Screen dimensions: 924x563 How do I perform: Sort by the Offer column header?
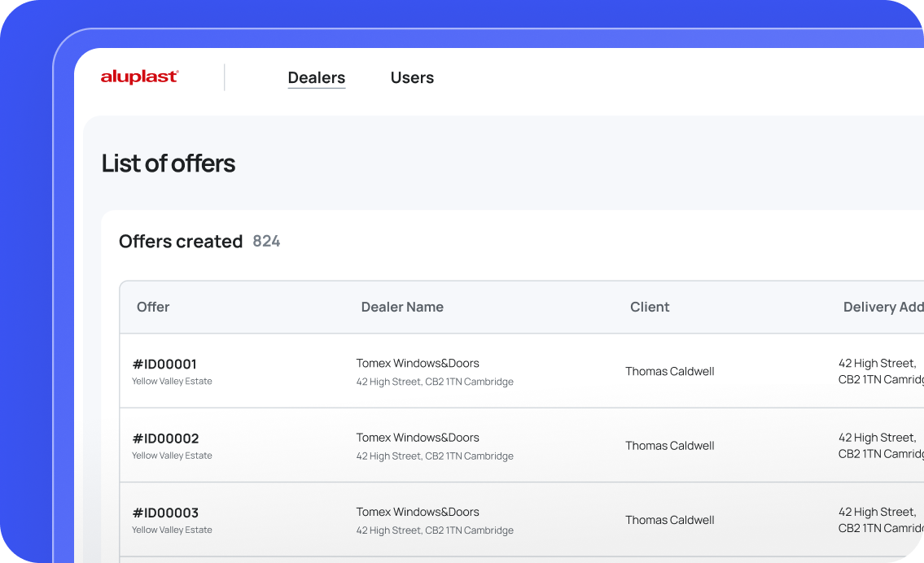click(x=153, y=308)
